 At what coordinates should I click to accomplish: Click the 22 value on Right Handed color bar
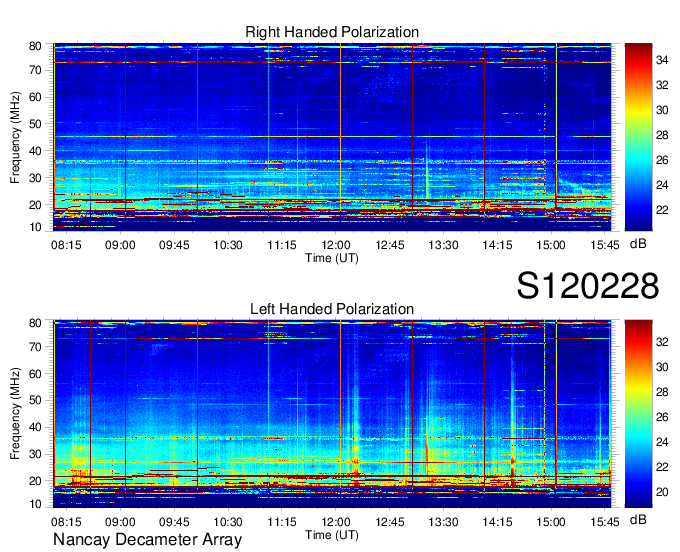click(x=662, y=210)
